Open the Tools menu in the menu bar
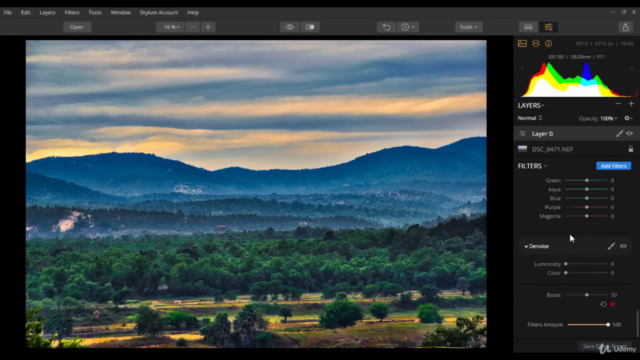The image size is (640, 360). tap(95, 13)
